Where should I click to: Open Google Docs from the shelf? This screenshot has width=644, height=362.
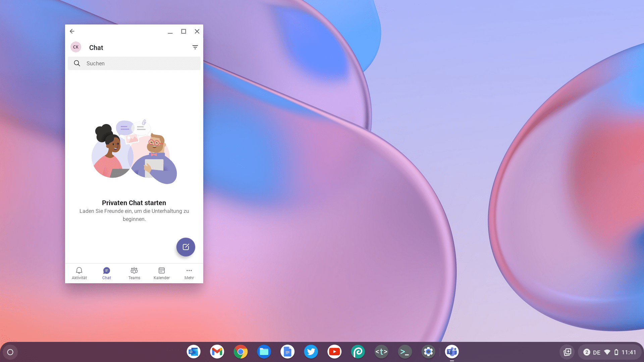(287, 352)
